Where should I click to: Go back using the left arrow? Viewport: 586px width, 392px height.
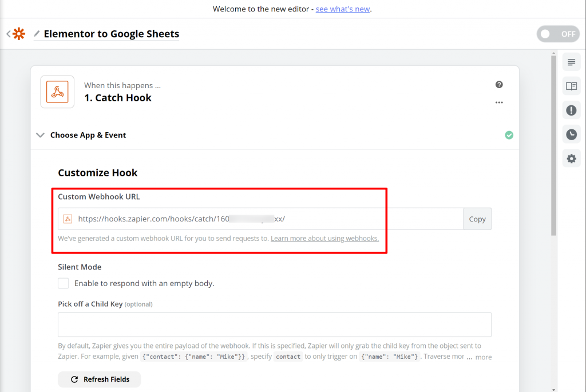[9, 34]
